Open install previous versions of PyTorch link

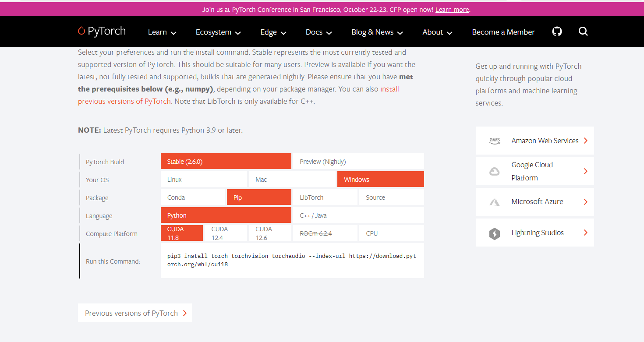tap(238, 95)
